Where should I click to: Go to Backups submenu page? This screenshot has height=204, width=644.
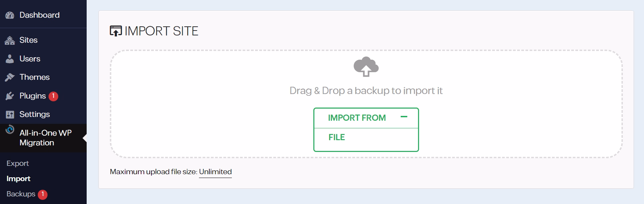click(21, 194)
